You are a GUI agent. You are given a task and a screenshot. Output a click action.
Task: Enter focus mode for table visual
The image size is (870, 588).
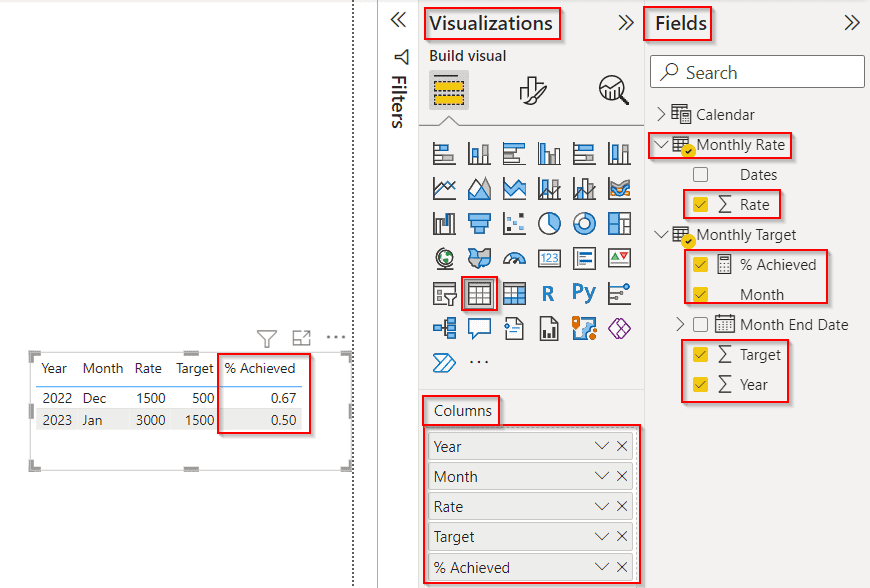pos(301,338)
